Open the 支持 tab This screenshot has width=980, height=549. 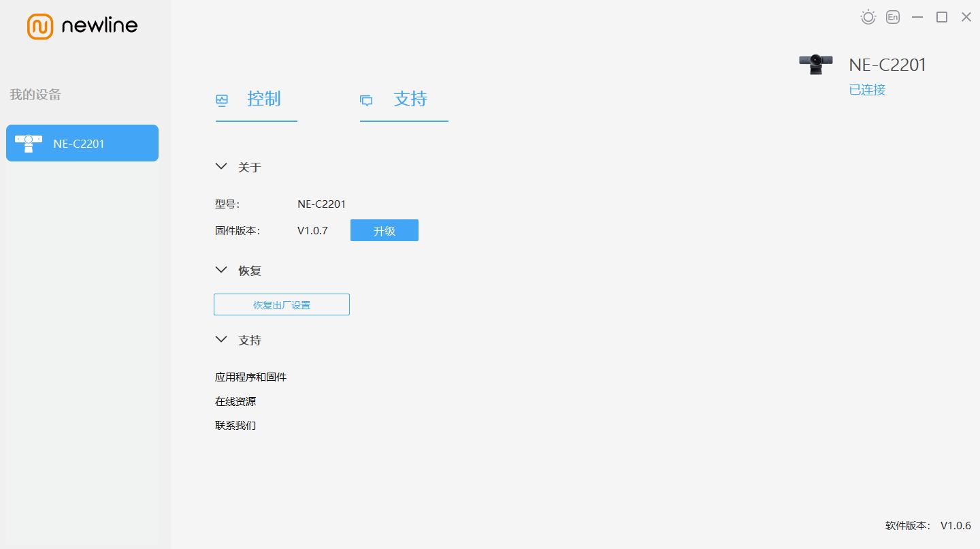click(x=410, y=99)
